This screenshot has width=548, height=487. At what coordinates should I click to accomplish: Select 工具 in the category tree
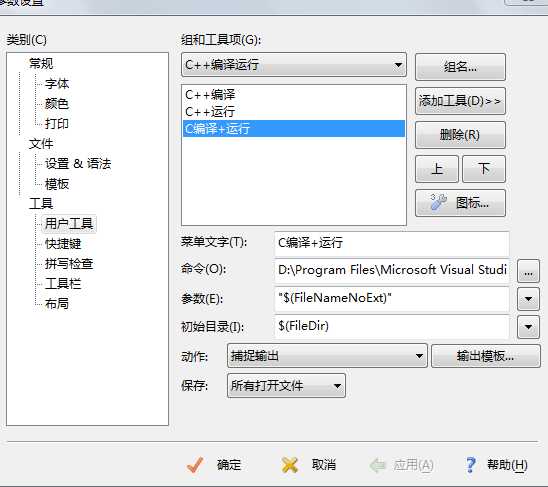click(41, 204)
